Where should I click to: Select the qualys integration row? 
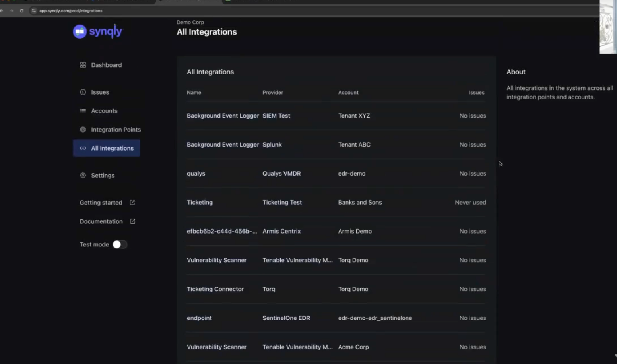click(196, 174)
